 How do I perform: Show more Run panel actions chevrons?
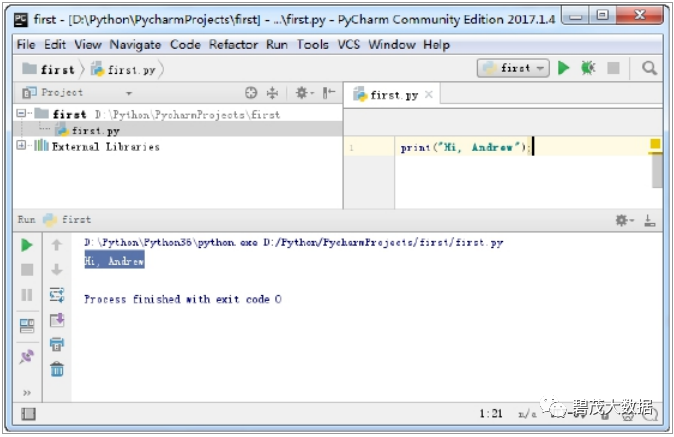click(27, 392)
